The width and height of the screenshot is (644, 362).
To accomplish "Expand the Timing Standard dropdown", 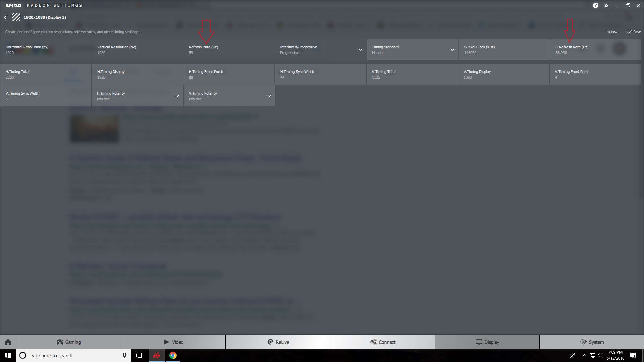I will point(451,50).
